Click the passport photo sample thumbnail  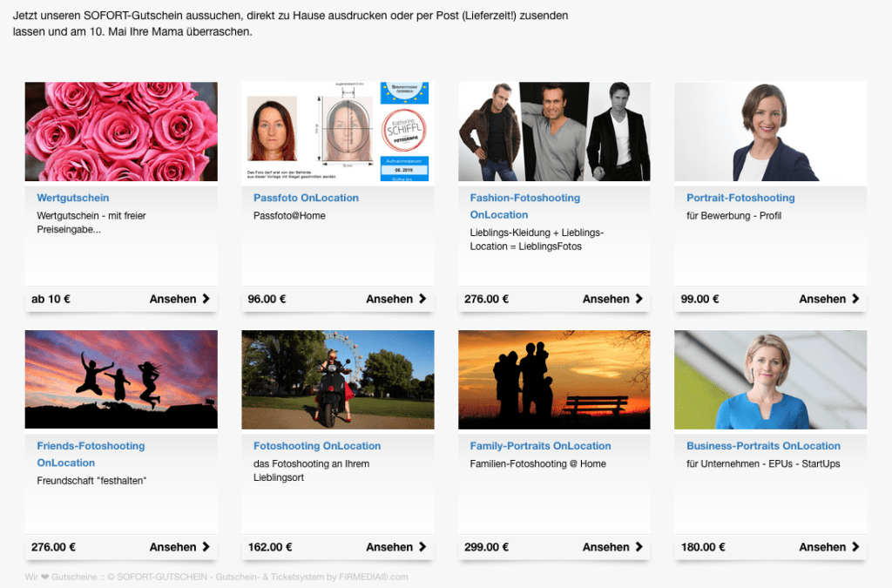point(337,132)
